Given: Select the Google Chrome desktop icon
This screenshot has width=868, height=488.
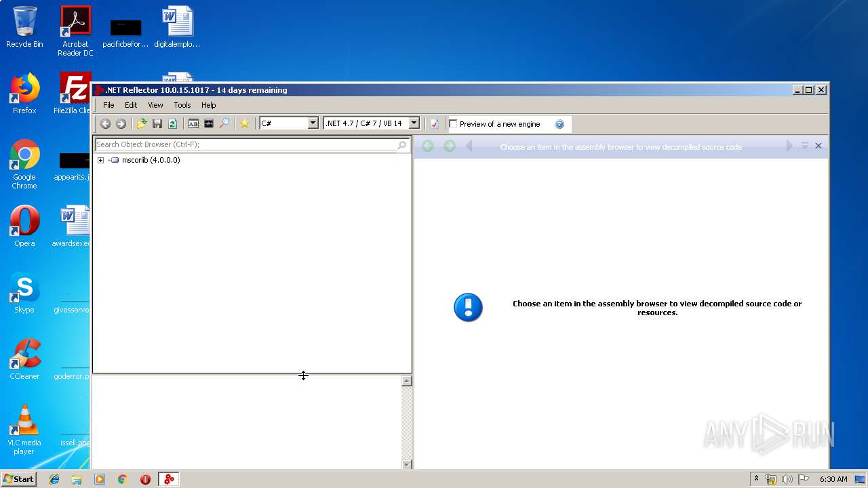Looking at the screenshot, I should click(x=24, y=164).
